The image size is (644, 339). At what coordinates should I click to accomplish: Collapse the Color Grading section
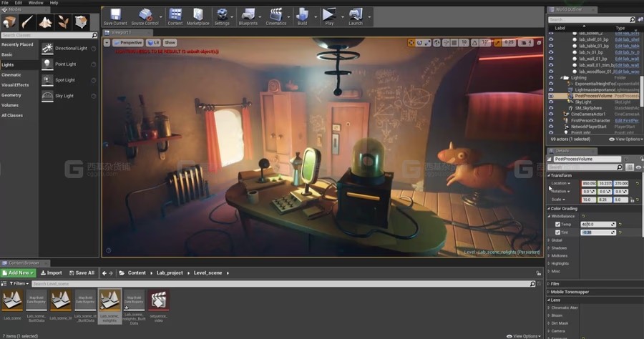point(549,209)
